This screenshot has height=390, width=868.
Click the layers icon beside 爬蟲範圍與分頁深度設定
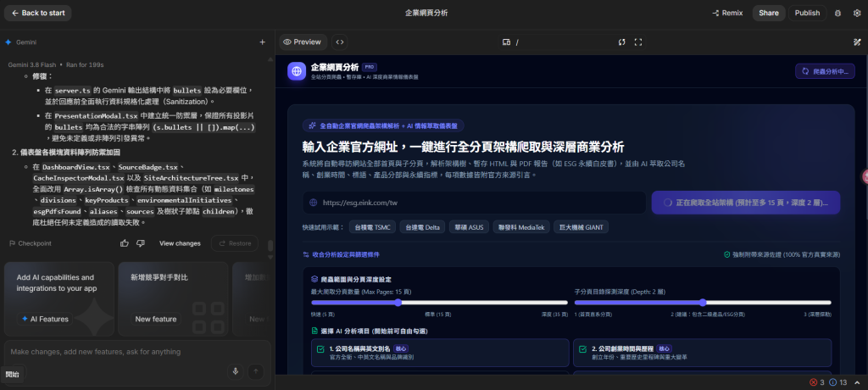(314, 280)
